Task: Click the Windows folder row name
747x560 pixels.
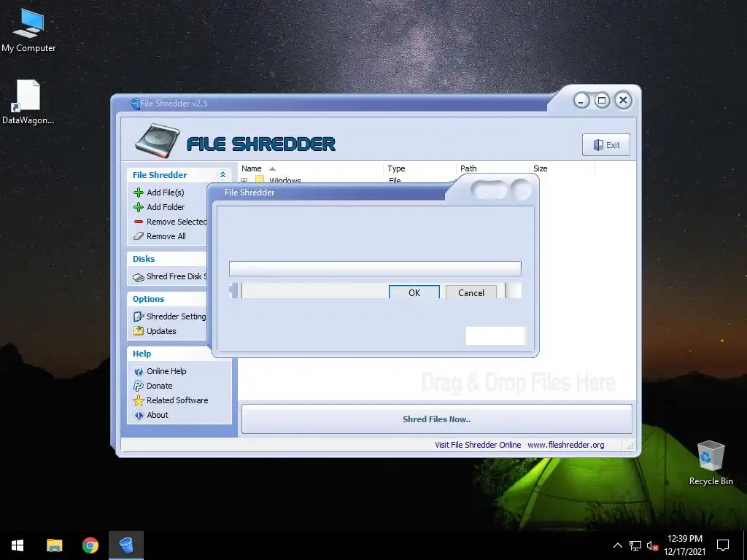Action: pos(285,181)
